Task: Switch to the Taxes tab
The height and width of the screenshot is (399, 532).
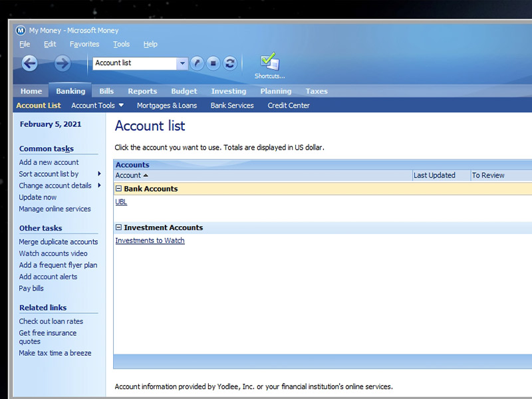Action: 317,91
